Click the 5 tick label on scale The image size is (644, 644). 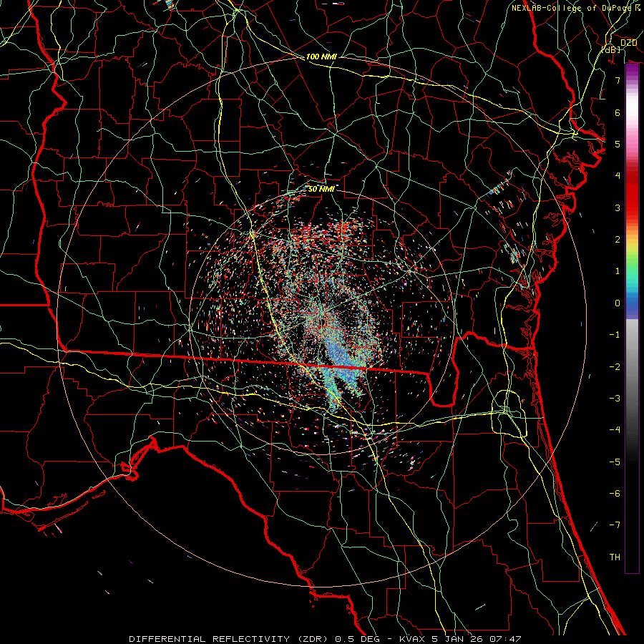(x=618, y=144)
